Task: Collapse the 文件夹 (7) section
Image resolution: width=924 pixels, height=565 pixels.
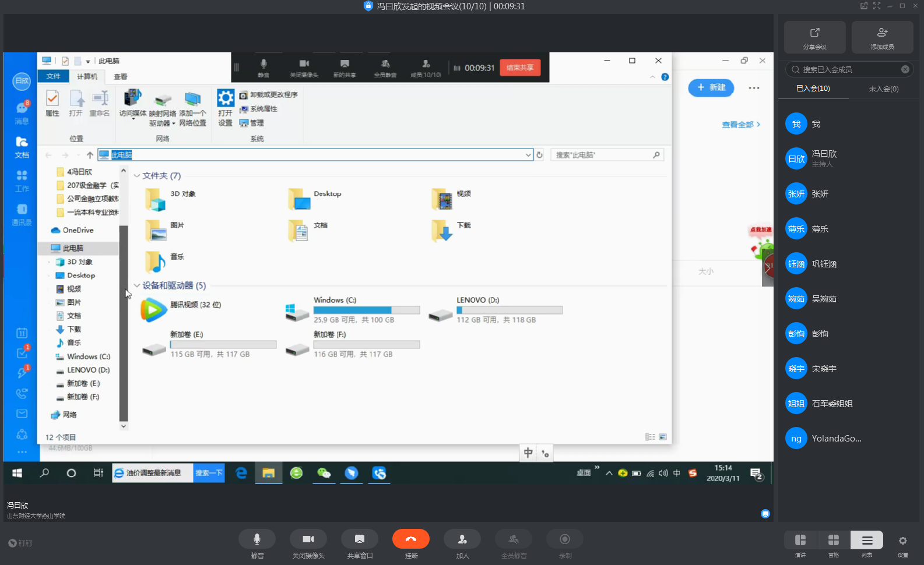Action: point(137,176)
